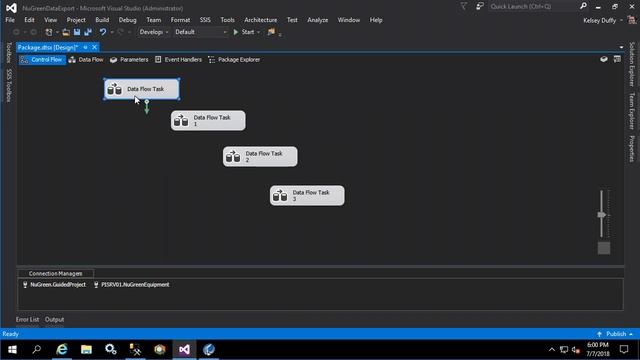Undo the last action with the Undo icon

pos(103,32)
